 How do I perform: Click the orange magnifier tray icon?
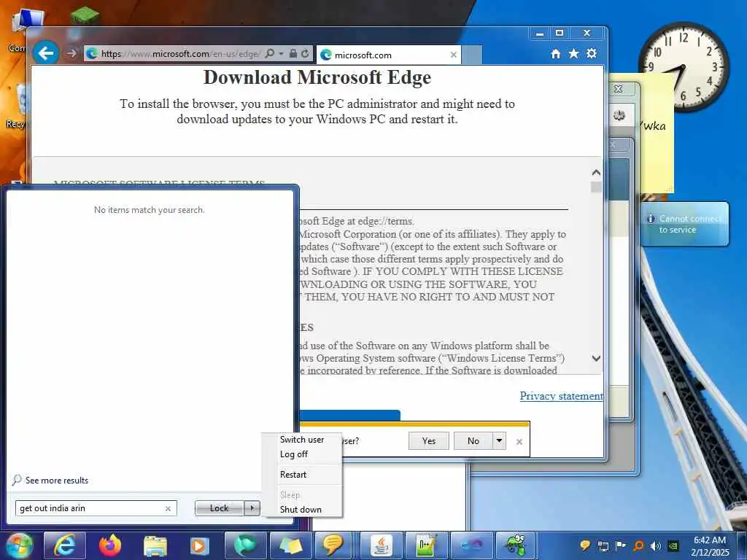pyautogui.click(x=638, y=546)
